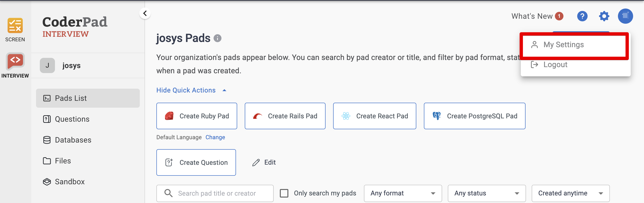The height and width of the screenshot is (203, 644).
Task: Open the settings gear icon
Action: coord(604,16)
